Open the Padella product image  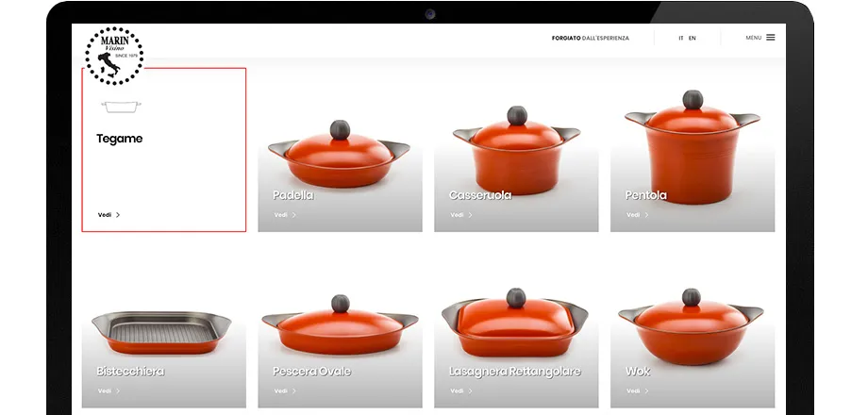pos(340,154)
